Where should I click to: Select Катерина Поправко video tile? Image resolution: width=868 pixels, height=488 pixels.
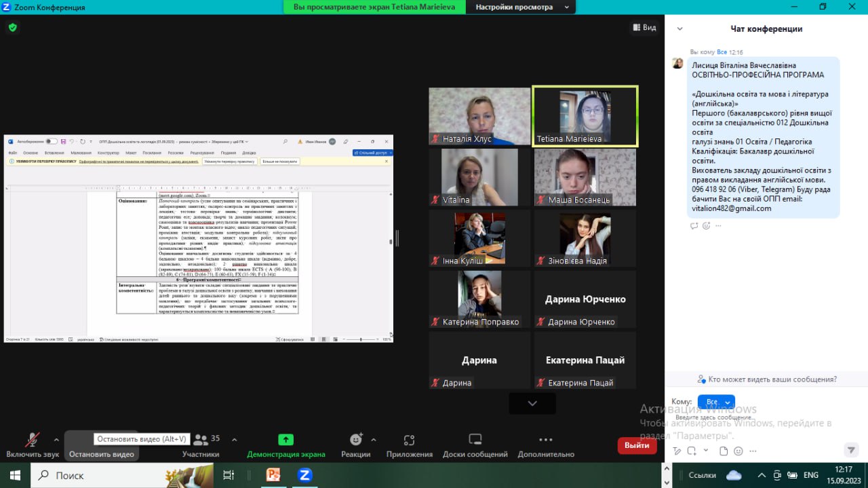pyautogui.click(x=479, y=299)
